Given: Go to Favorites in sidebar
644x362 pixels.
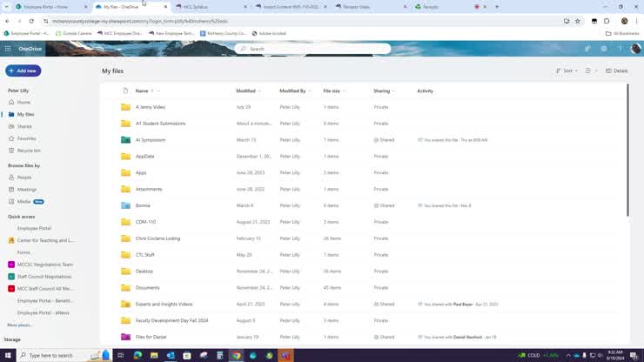Looking at the screenshot, I should [x=26, y=138].
